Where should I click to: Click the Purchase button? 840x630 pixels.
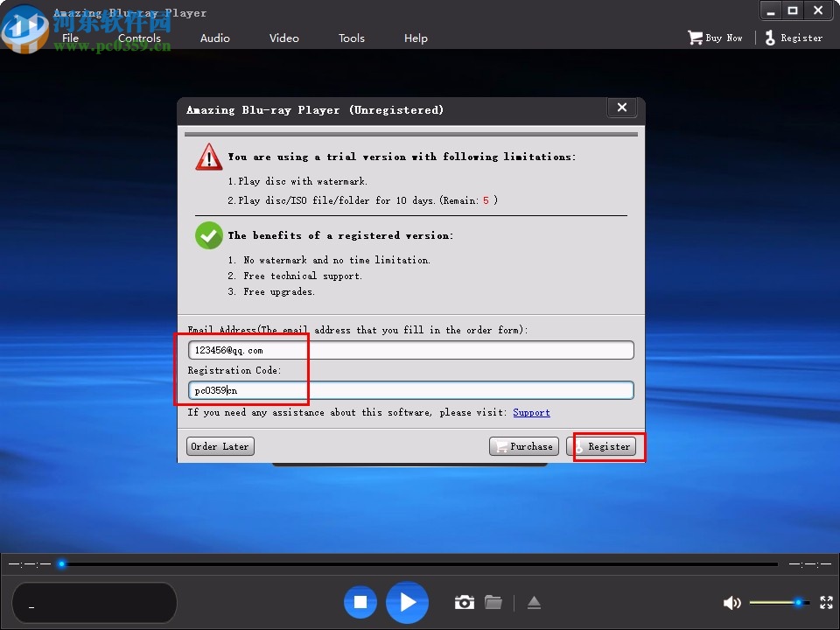pos(524,446)
